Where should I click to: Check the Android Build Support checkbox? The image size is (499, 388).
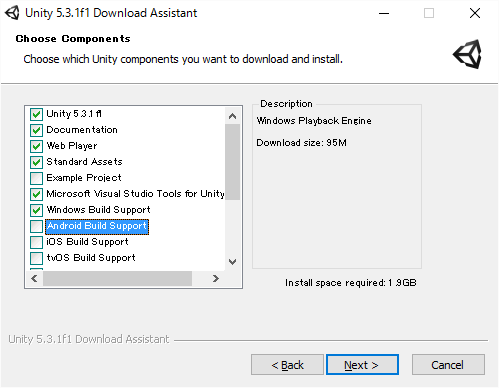(36, 226)
